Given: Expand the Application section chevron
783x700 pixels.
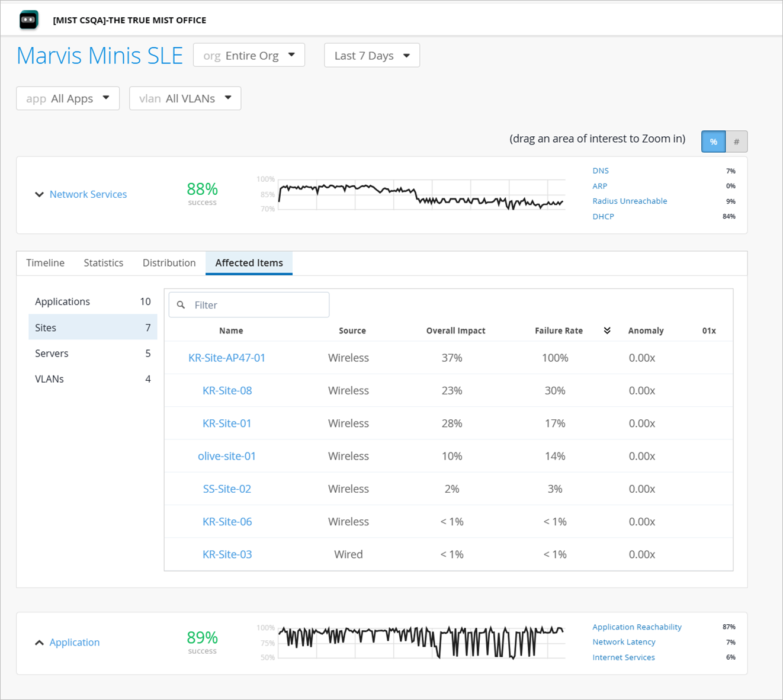Looking at the screenshot, I should 39,643.
